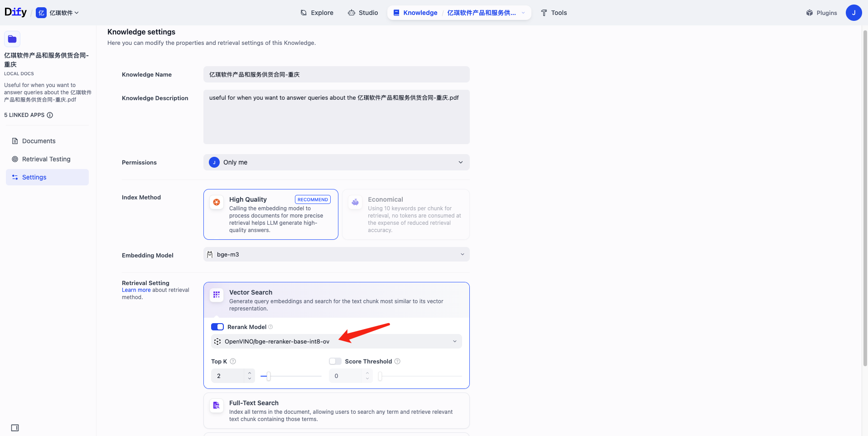
Task: Click the blue knowledge folder icon
Action: tap(12, 39)
